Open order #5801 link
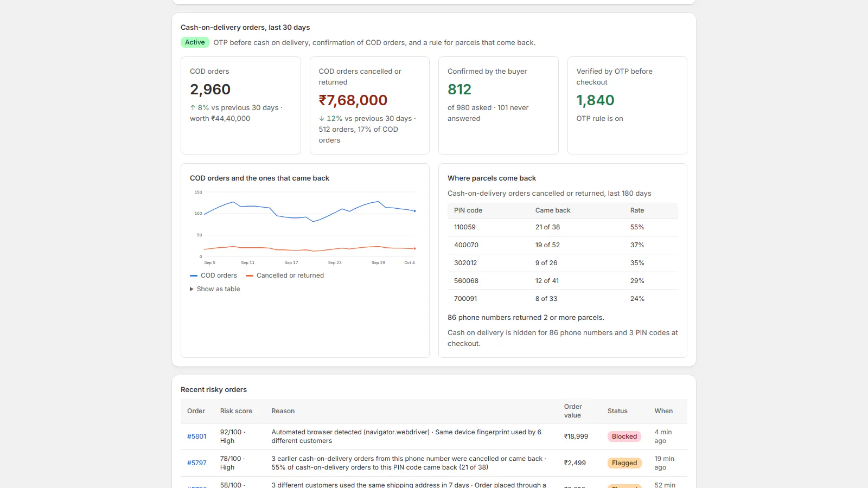 (197, 436)
